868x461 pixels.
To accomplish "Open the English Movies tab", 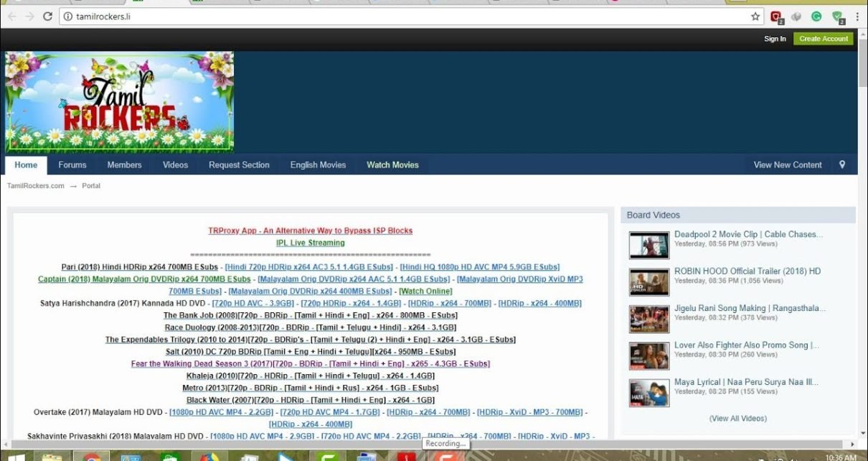I will [x=318, y=165].
